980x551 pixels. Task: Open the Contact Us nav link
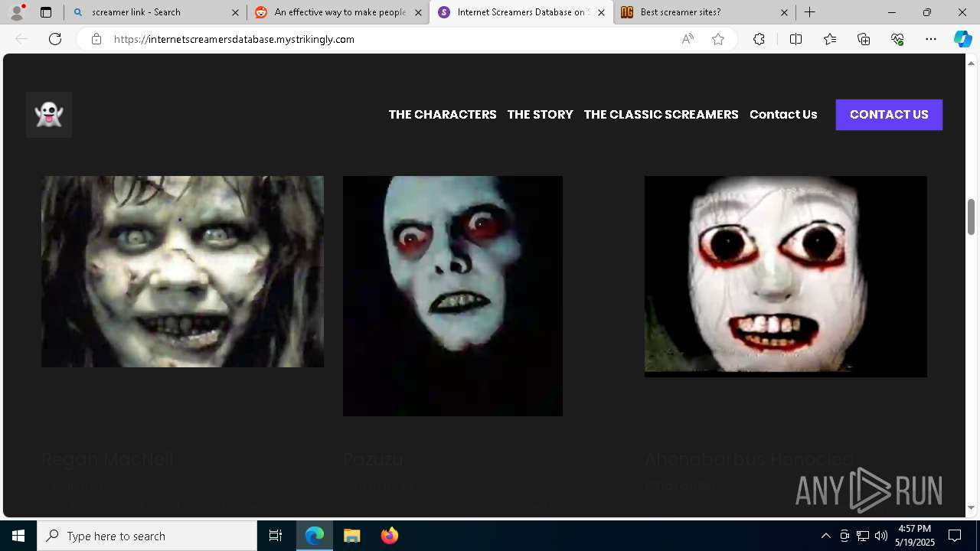coord(783,115)
